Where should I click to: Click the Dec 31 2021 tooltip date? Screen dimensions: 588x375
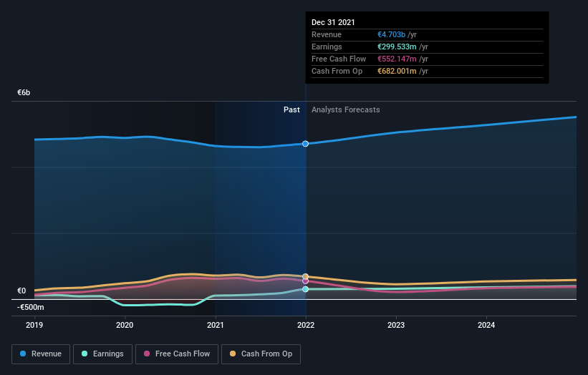(x=333, y=22)
